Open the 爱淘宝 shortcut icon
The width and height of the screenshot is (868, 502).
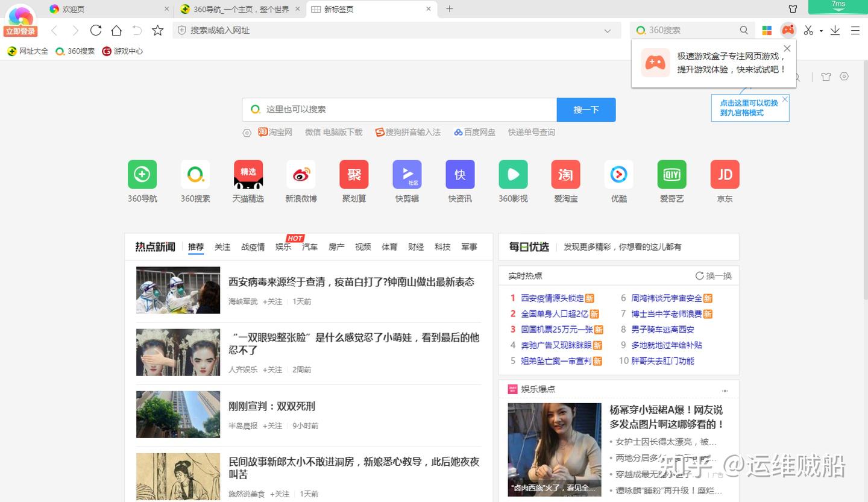(x=566, y=175)
